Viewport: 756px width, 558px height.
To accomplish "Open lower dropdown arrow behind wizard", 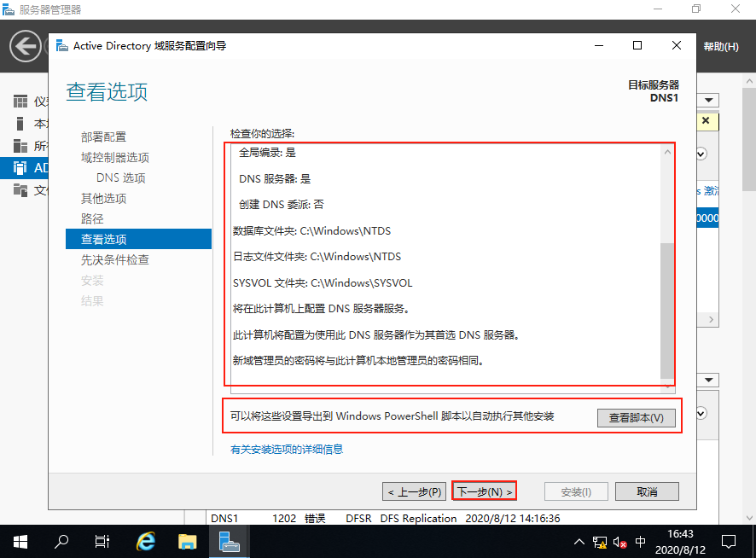I will pos(708,380).
